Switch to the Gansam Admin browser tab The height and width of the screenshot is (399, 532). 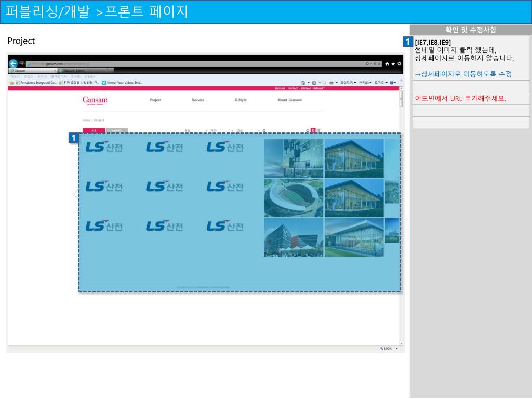[x=86, y=71]
